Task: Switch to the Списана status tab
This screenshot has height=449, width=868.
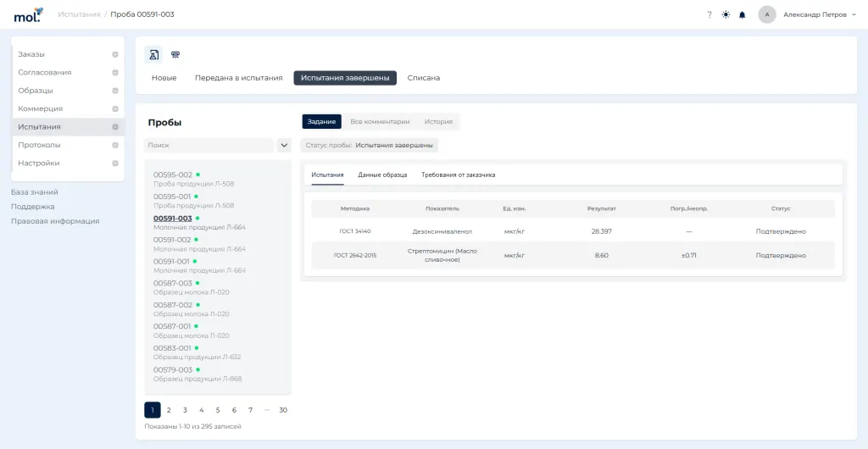Action: (424, 78)
